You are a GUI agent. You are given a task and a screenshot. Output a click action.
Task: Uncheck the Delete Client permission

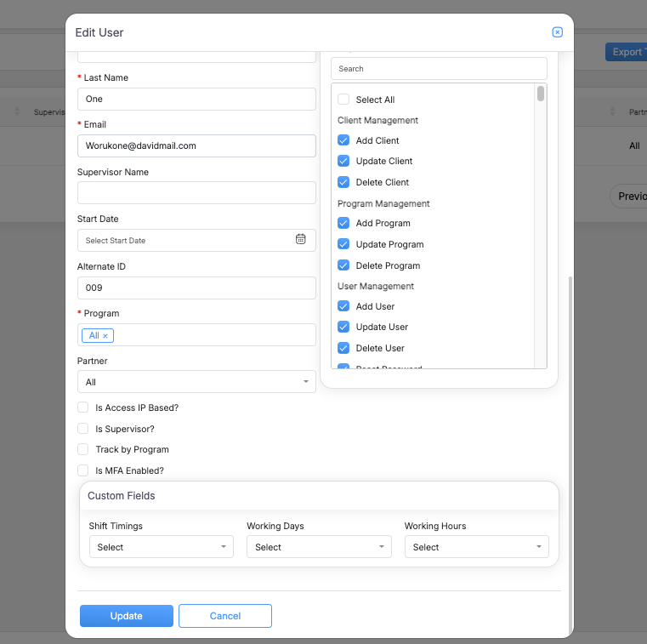click(343, 182)
